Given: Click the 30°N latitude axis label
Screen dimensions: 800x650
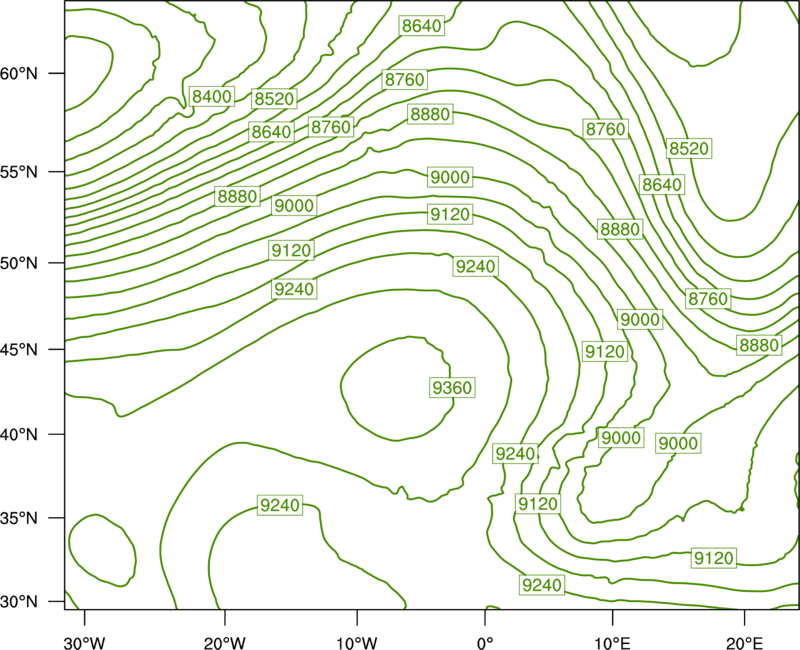Looking at the screenshot, I should click(19, 602).
